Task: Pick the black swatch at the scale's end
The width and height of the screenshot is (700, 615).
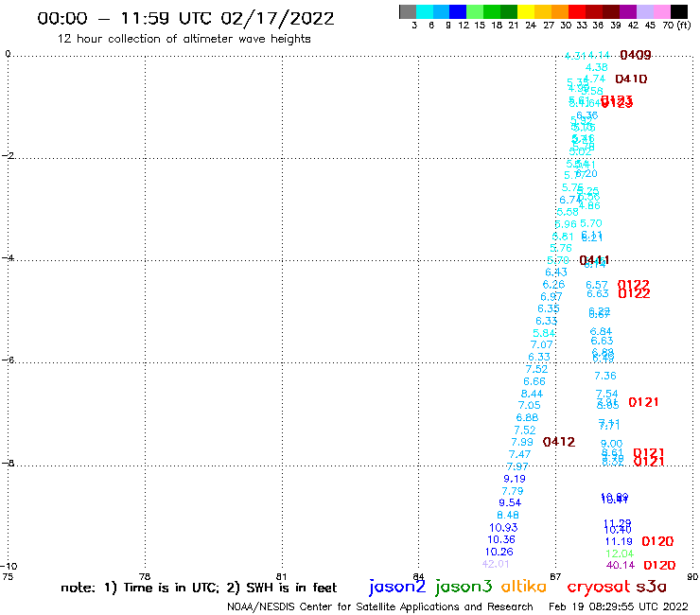Action: coord(678,11)
